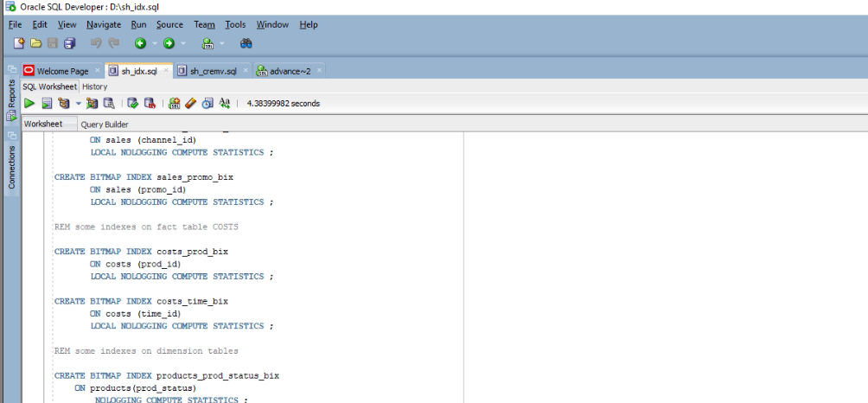This screenshot has height=403, width=868.
Task: Click restore icon above Connections sidebar tab
Action: coord(11,135)
